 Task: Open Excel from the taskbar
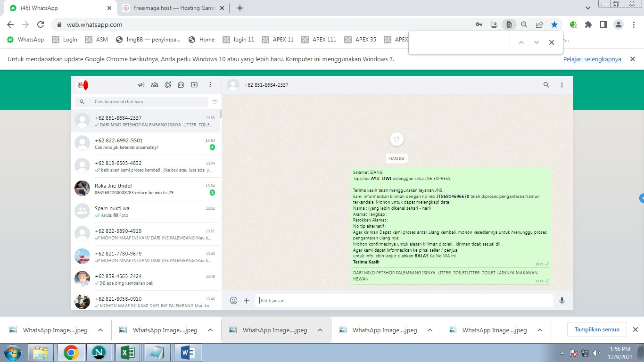[x=128, y=353]
